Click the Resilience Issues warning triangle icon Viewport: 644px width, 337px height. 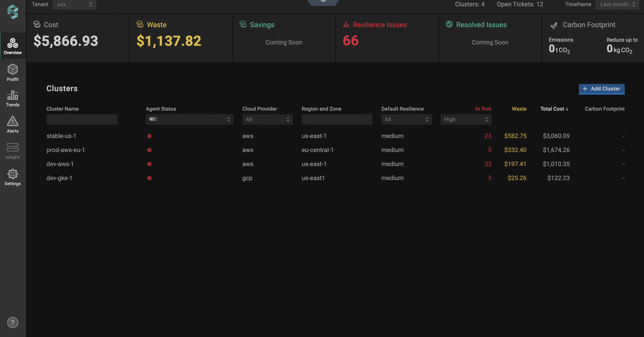[x=346, y=25]
